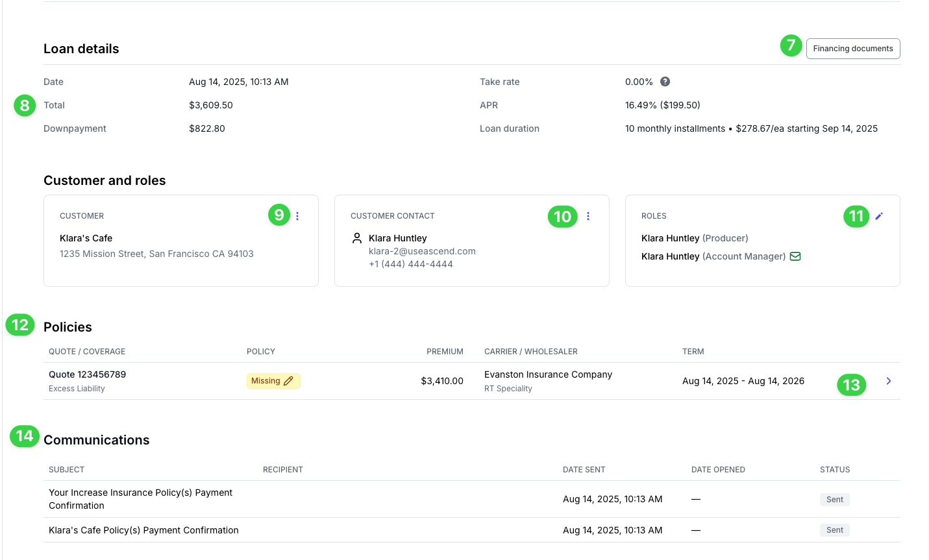
Task: Click the Evanston Insurance Company carrier name
Action: click(548, 374)
